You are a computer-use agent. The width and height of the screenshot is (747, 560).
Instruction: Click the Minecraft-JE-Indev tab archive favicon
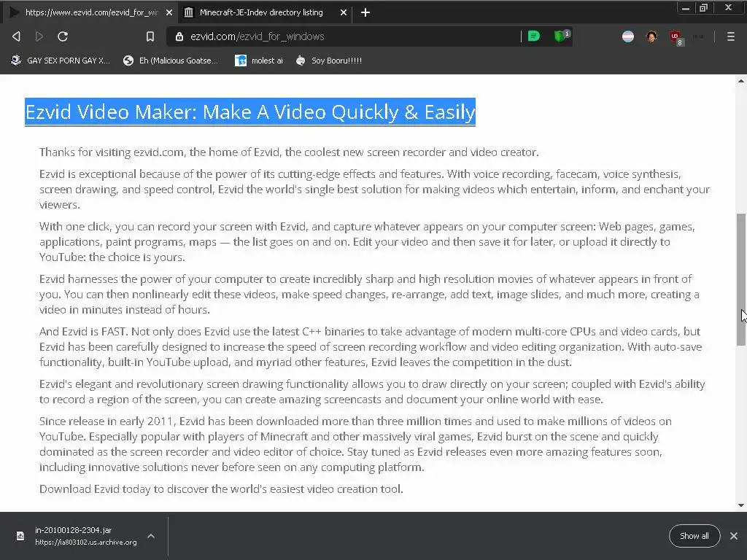(x=189, y=12)
